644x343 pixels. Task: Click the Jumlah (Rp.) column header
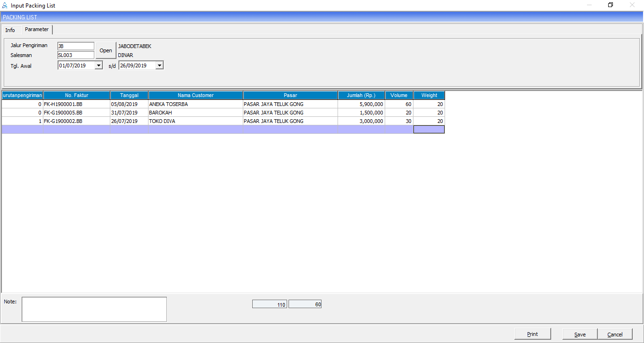point(361,95)
